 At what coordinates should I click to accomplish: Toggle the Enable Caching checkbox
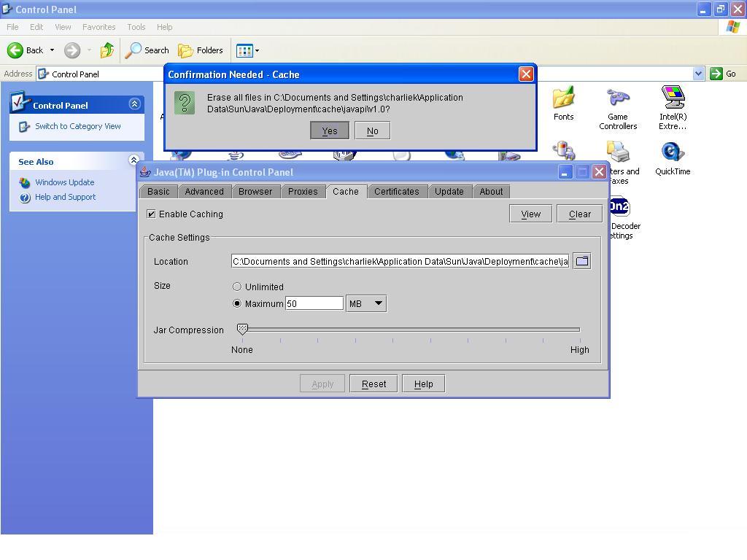pyautogui.click(x=152, y=214)
